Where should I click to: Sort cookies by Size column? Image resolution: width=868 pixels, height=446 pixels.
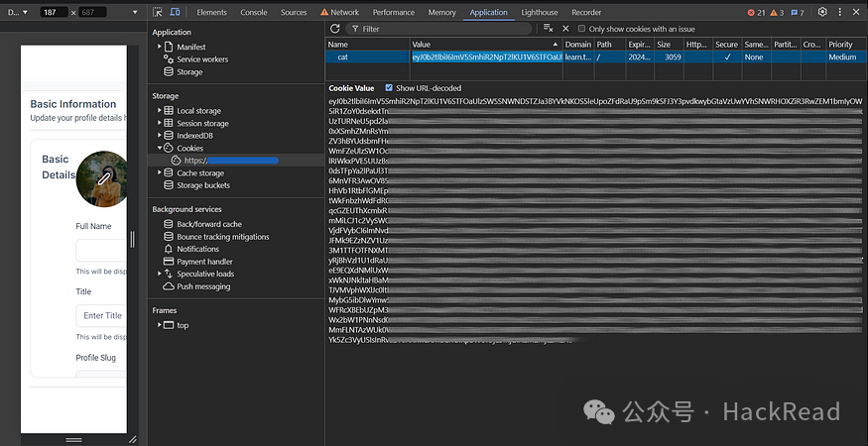[669, 45]
